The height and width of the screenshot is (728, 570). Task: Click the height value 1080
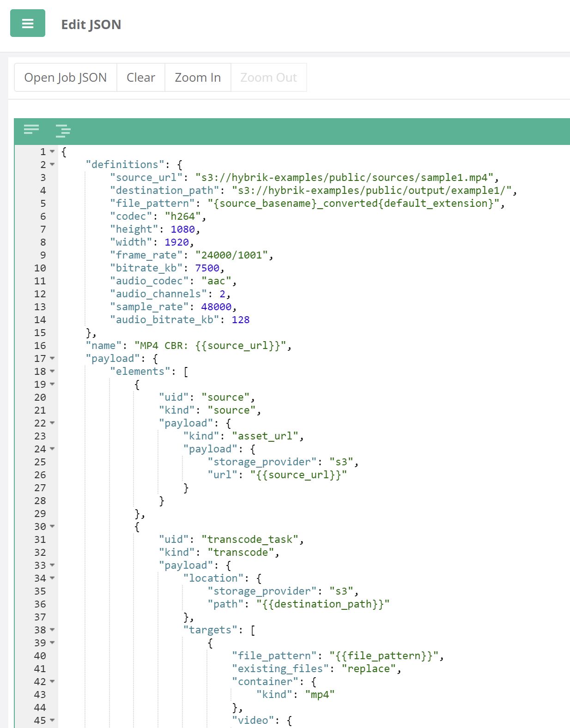pos(182,229)
